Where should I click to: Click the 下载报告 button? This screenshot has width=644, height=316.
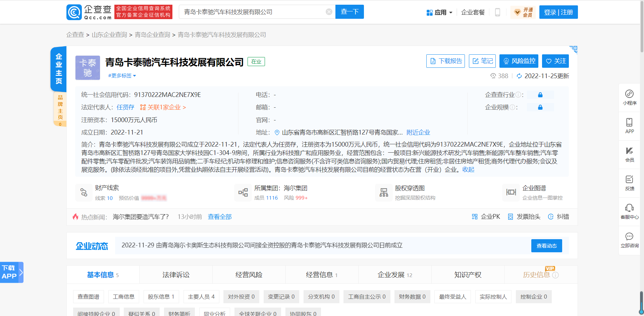click(445, 61)
